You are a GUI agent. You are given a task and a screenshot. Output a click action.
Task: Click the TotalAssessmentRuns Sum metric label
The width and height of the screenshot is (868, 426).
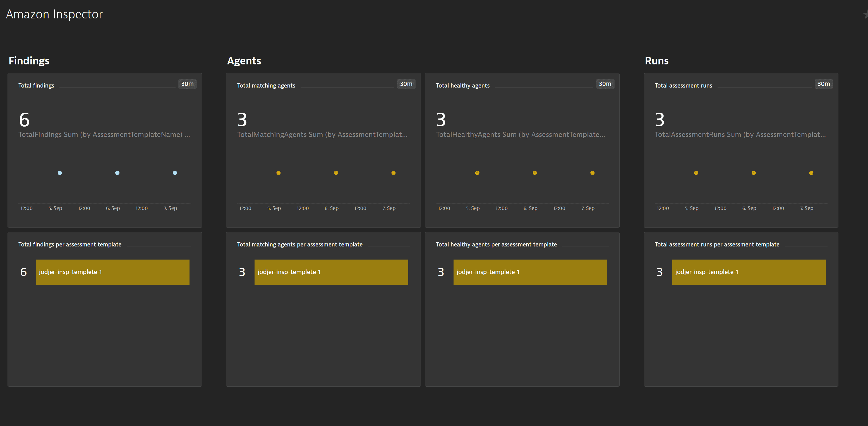click(740, 135)
